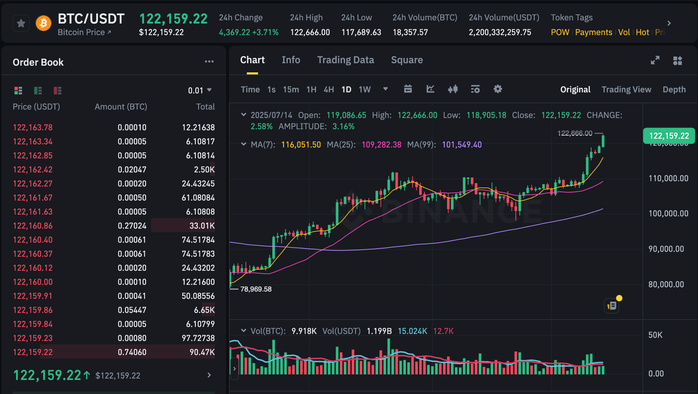Image resolution: width=698 pixels, height=394 pixels.
Task: Select the 1D interval
Action: pos(346,89)
